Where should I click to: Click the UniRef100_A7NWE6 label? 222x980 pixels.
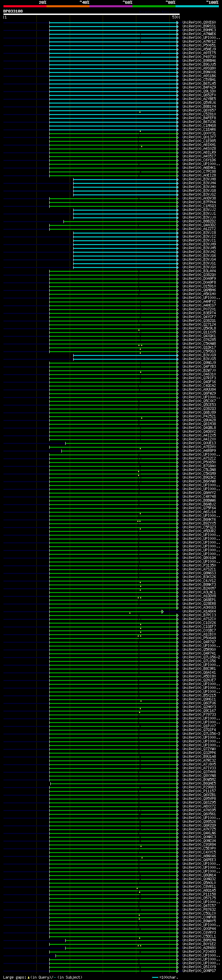click(199, 34)
